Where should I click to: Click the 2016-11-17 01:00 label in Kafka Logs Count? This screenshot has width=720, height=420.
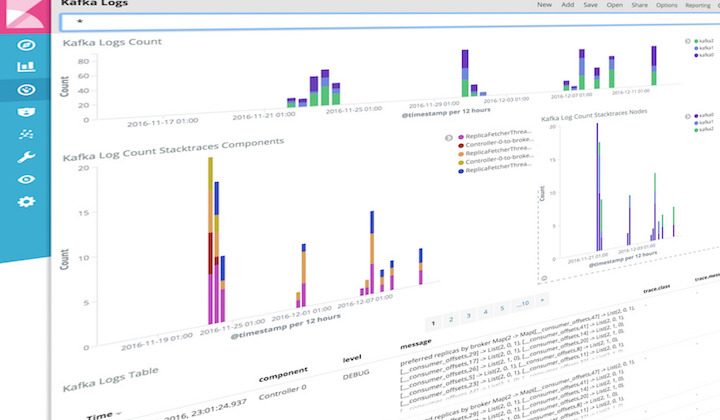163,123
